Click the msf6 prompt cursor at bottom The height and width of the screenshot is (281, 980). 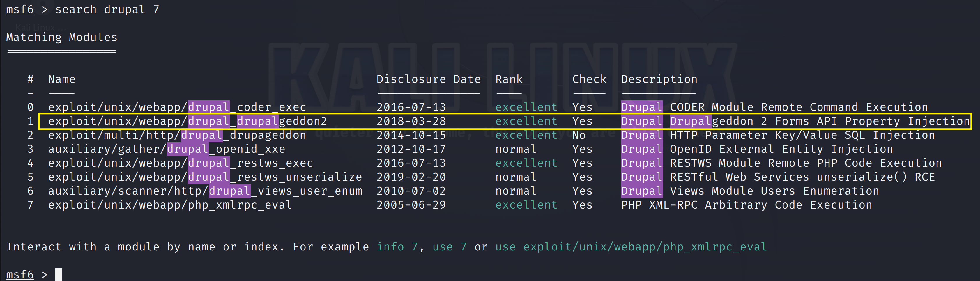pos(58,274)
